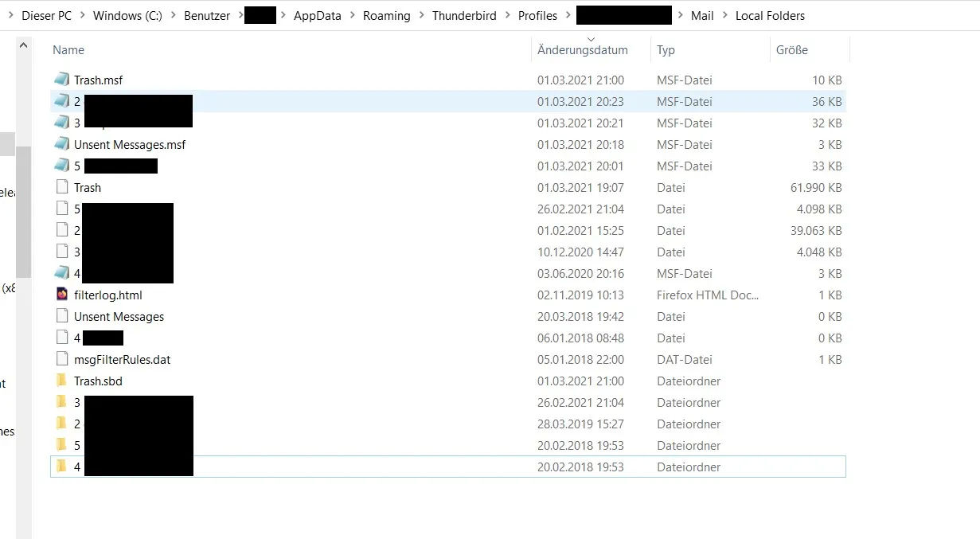The height and width of the screenshot is (539, 980).
Task: Go to Roaming in the address bar
Action: coord(386,15)
